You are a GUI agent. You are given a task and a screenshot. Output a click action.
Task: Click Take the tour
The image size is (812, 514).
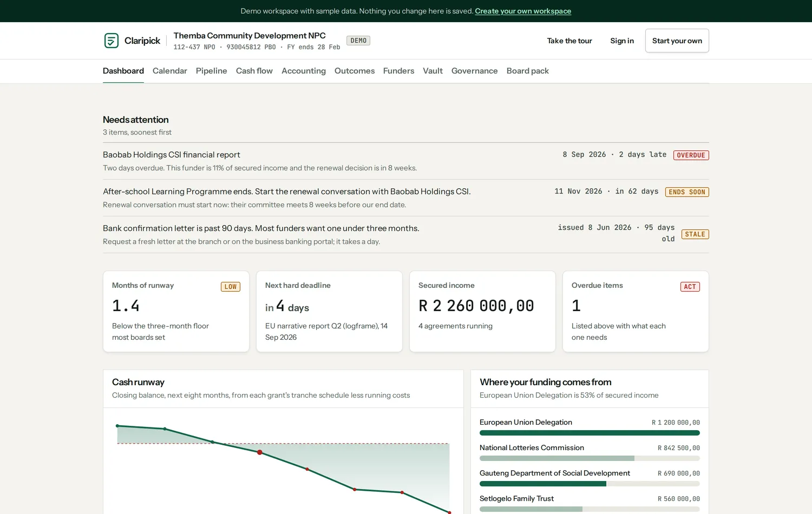pyautogui.click(x=569, y=41)
